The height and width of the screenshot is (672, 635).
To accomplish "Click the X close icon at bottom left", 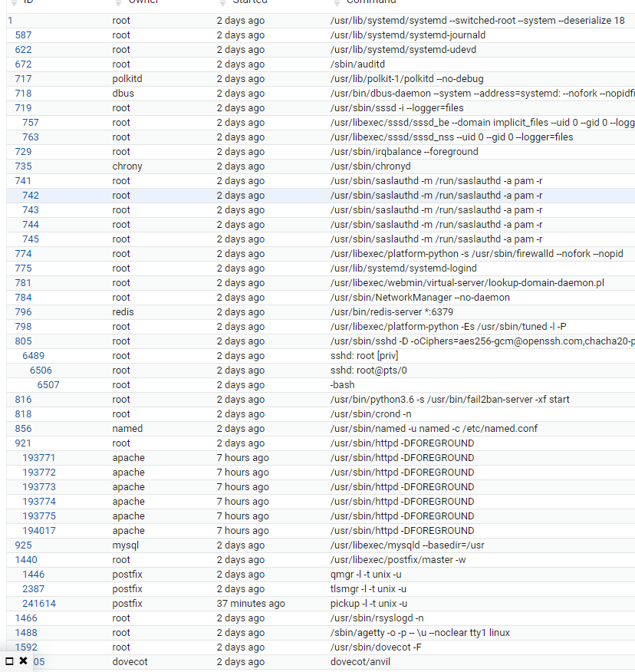I will [x=24, y=660].
